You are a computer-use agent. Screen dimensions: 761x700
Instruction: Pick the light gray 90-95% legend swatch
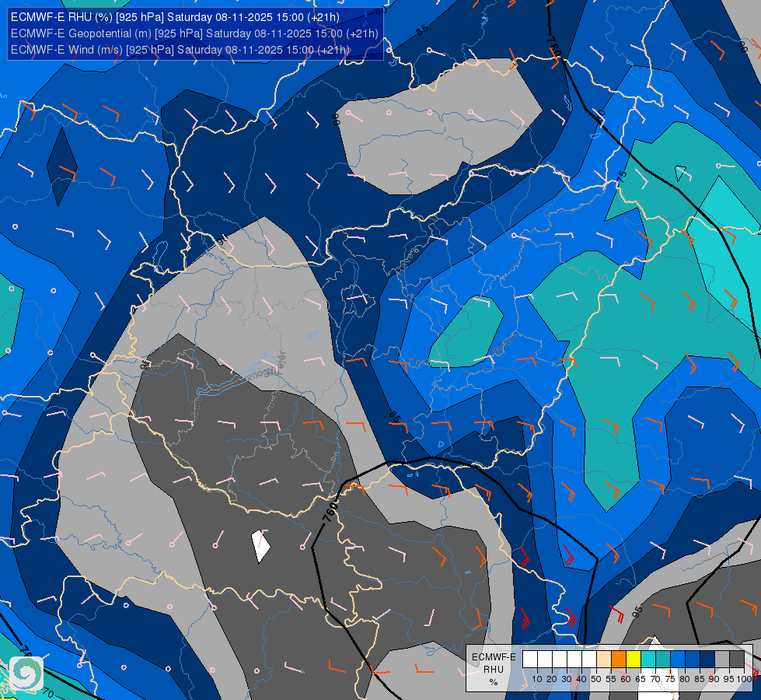(721, 659)
